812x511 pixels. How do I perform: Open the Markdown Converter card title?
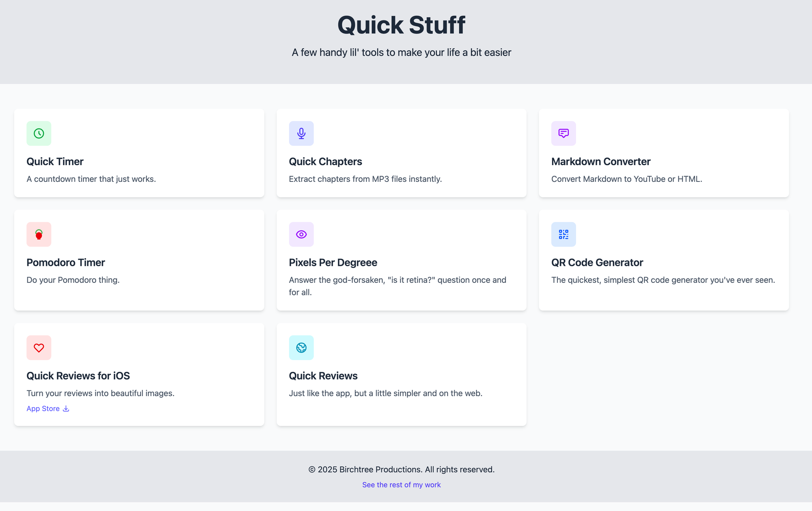click(x=601, y=162)
